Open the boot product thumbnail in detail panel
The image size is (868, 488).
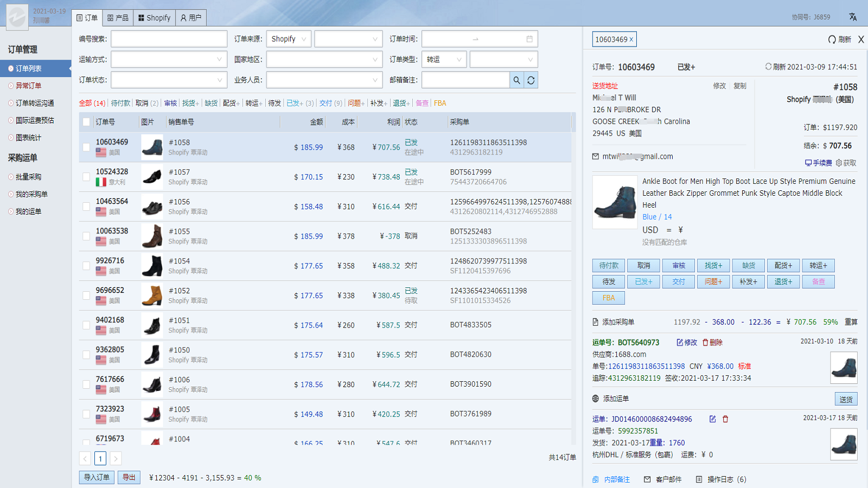click(x=615, y=202)
